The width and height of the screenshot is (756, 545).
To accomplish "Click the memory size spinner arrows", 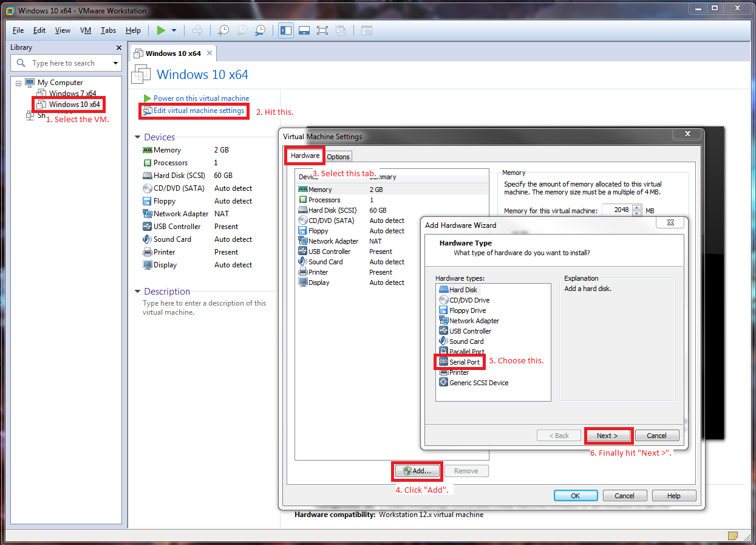I will 637,210.
